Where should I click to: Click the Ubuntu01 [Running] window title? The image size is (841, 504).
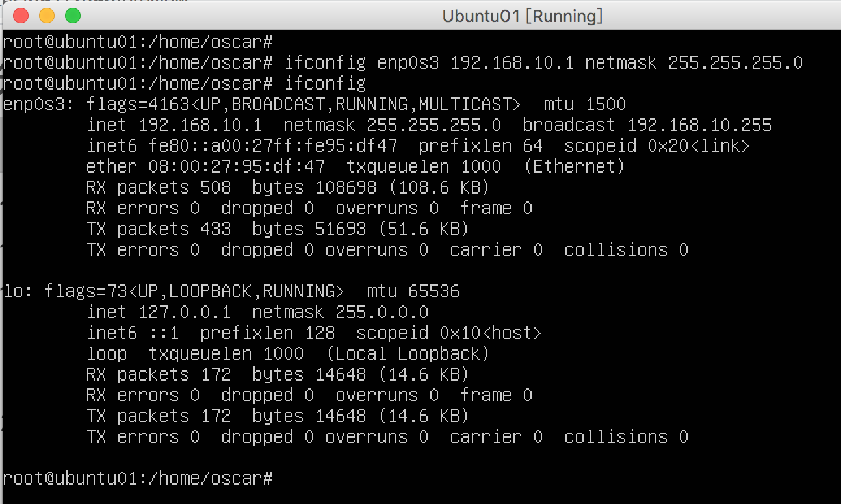click(522, 16)
